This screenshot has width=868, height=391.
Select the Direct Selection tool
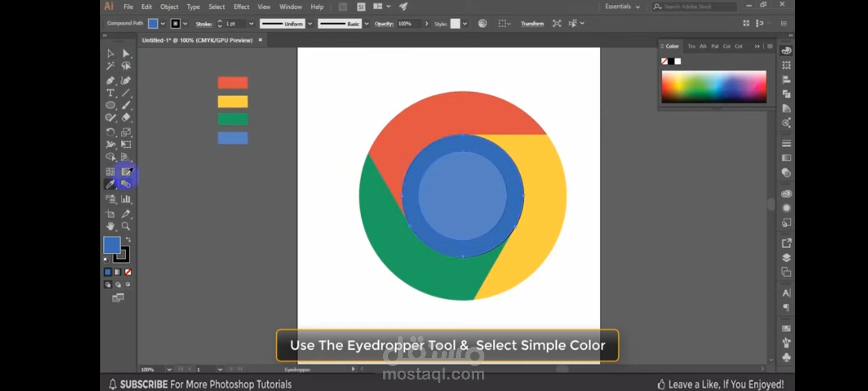click(x=125, y=54)
